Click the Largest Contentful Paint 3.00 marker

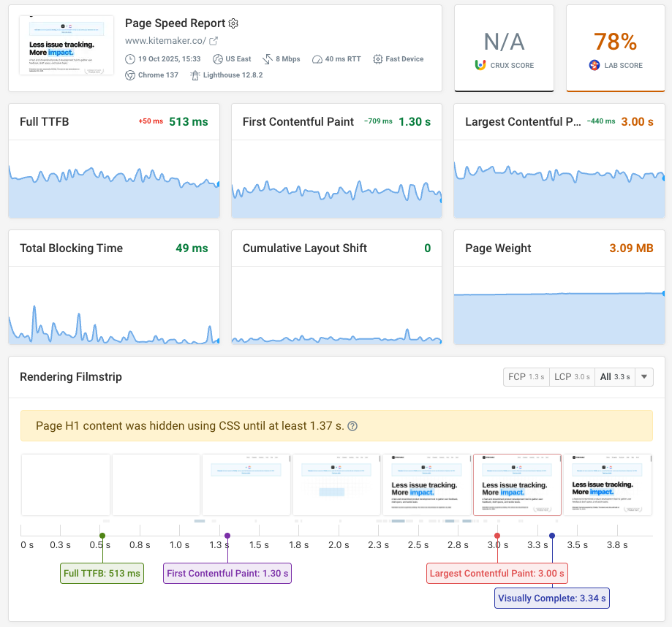(497, 573)
